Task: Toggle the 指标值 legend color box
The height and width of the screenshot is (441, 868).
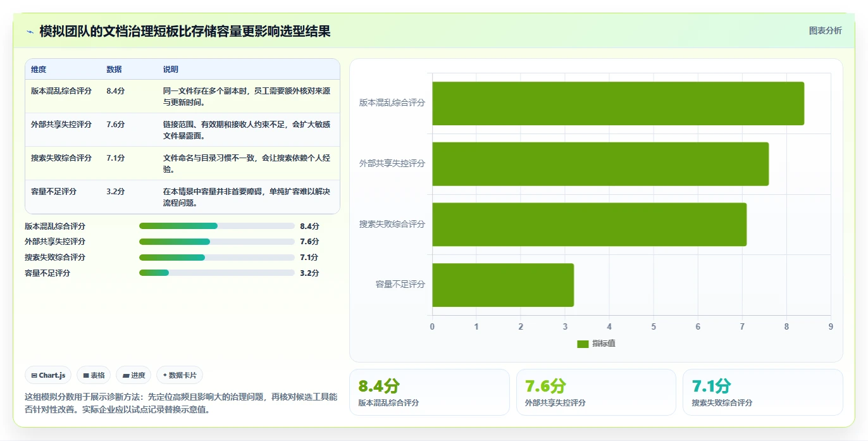Action: click(x=583, y=344)
